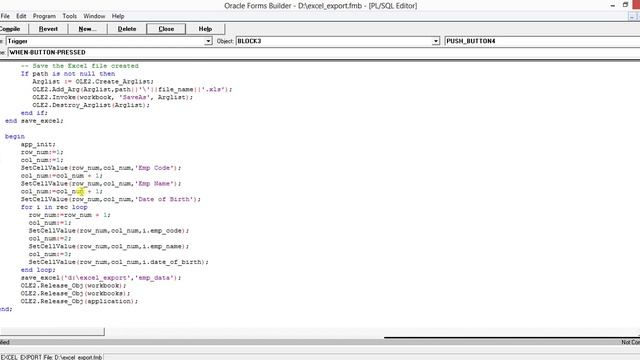
Task: Click the save_excel('d:\excel_export','emp_data') line
Action: [x=101, y=278]
